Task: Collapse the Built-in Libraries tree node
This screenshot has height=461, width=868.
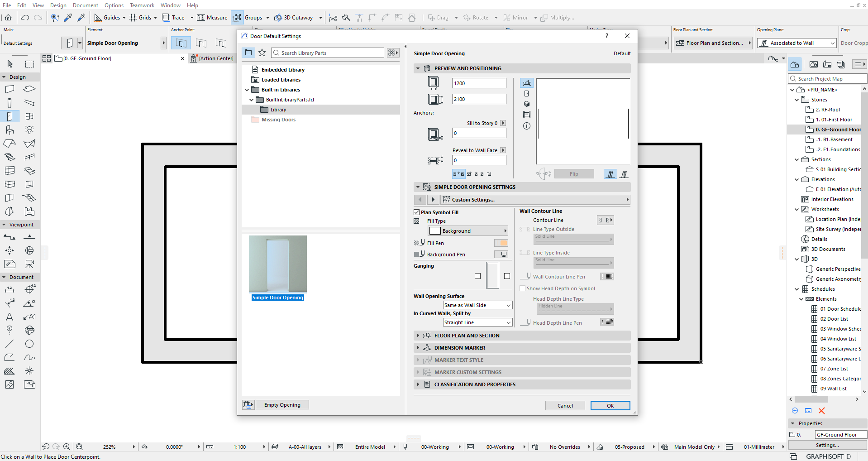Action: [247, 90]
